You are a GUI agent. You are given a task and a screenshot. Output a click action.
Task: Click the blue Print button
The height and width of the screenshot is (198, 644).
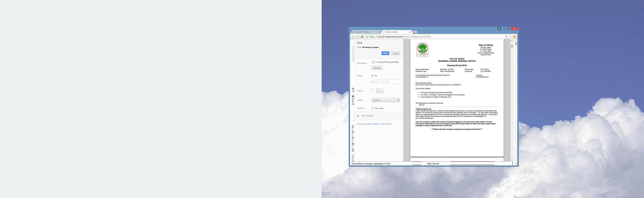[x=385, y=53]
